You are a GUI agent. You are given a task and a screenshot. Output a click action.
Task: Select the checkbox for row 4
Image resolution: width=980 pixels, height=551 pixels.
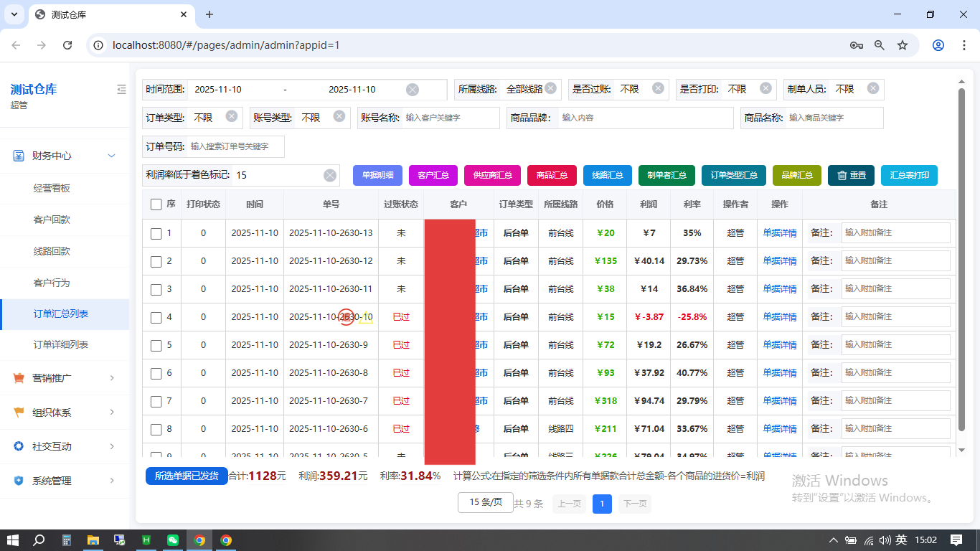pos(156,317)
